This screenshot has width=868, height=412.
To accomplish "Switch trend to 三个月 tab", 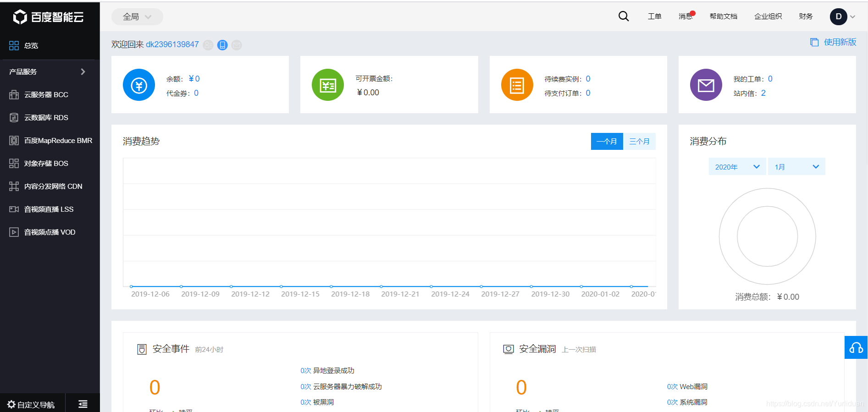I will (639, 141).
